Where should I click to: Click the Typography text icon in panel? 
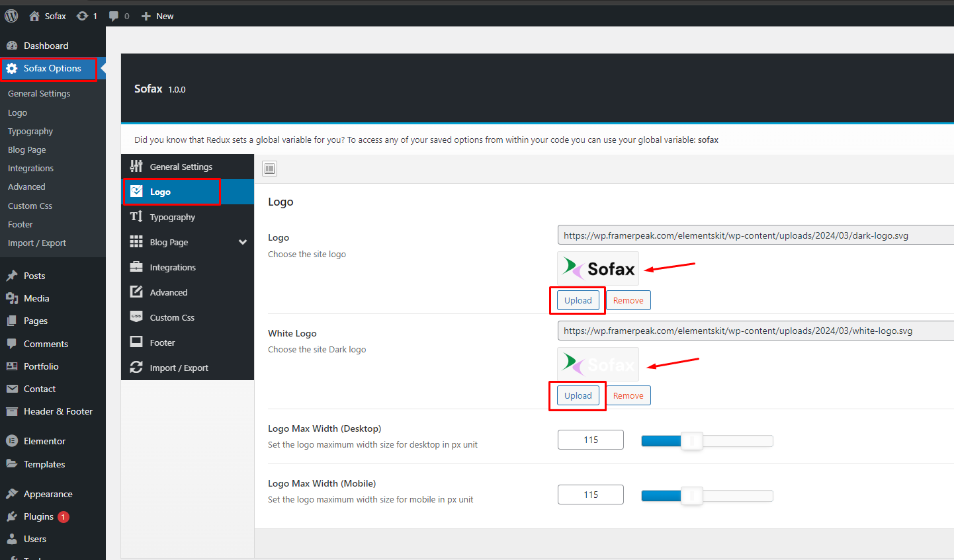pos(136,217)
